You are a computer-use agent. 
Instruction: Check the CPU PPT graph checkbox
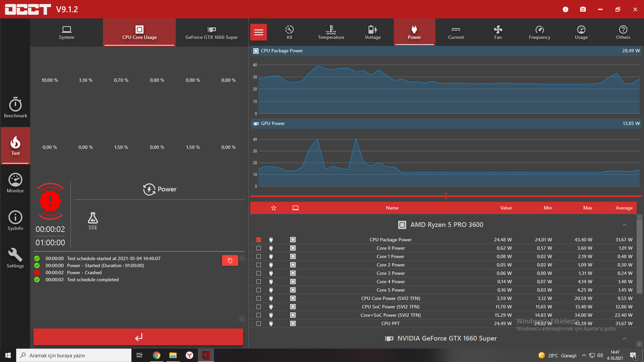coord(259,323)
